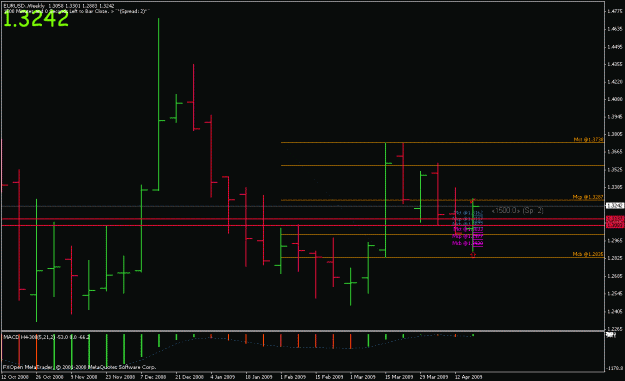Image resolution: width=625 pixels, height=381 pixels.
Task: Click the large green 1.3242 price display
Action: click(x=36, y=20)
